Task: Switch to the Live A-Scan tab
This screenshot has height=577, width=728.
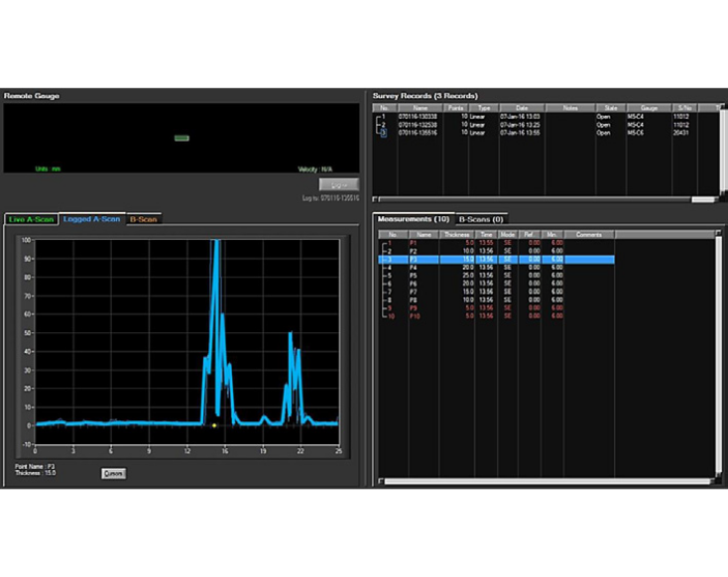Action: click(31, 218)
